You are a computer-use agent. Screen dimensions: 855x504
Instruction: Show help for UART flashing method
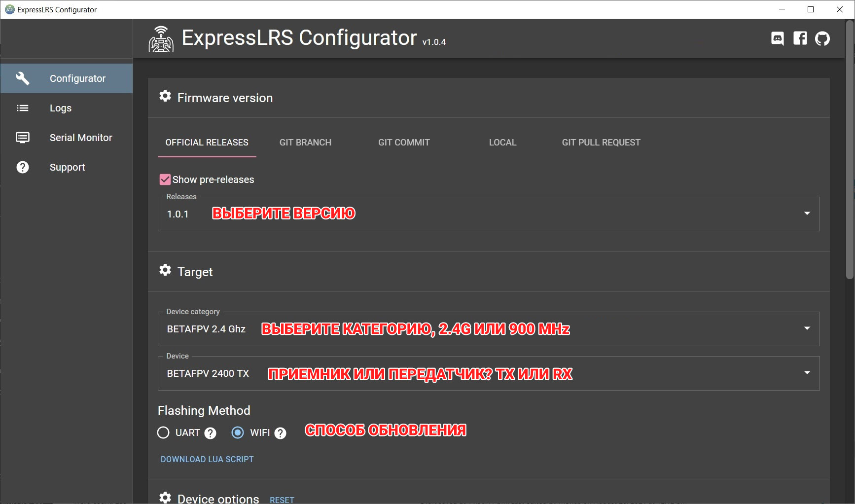point(211,433)
